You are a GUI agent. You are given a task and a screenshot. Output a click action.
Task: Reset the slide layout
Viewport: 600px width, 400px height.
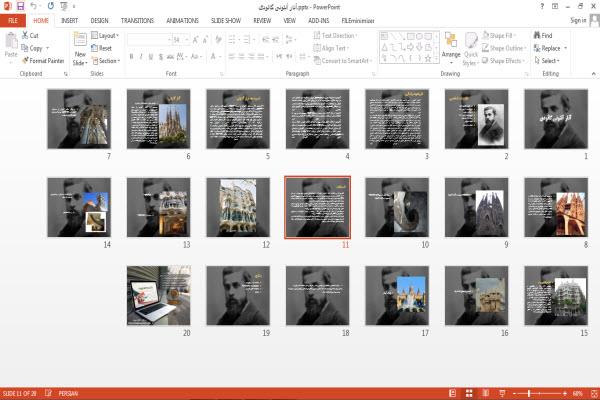pos(101,48)
